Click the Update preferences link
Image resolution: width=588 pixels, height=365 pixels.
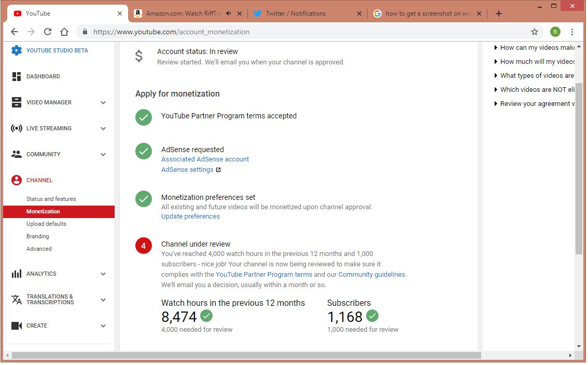(191, 217)
